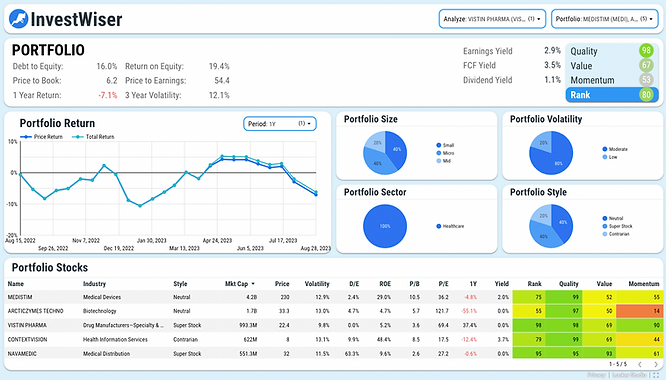
Task: Click the Moderate legend dot in Portfolio Volatility
Action: pyautogui.click(x=605, y=149)
